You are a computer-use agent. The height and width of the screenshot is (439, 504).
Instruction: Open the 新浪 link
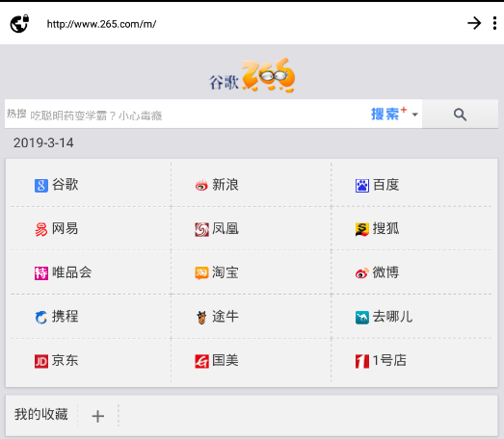[x=225, y=185]
